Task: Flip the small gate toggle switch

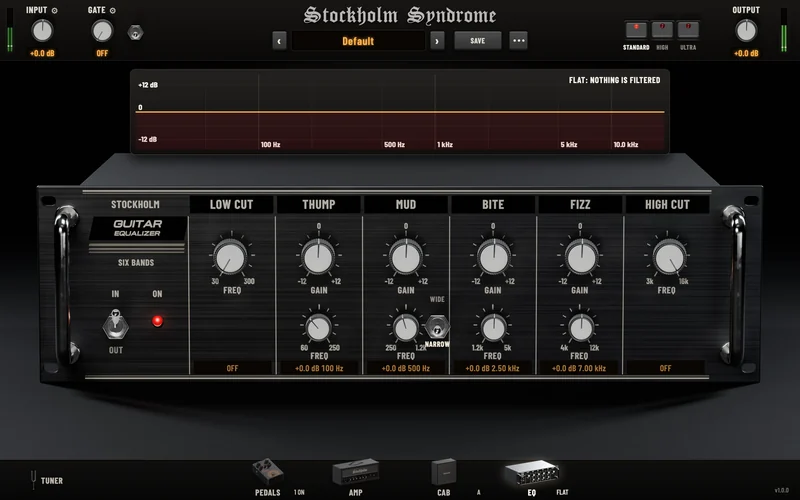Action: 135,33
